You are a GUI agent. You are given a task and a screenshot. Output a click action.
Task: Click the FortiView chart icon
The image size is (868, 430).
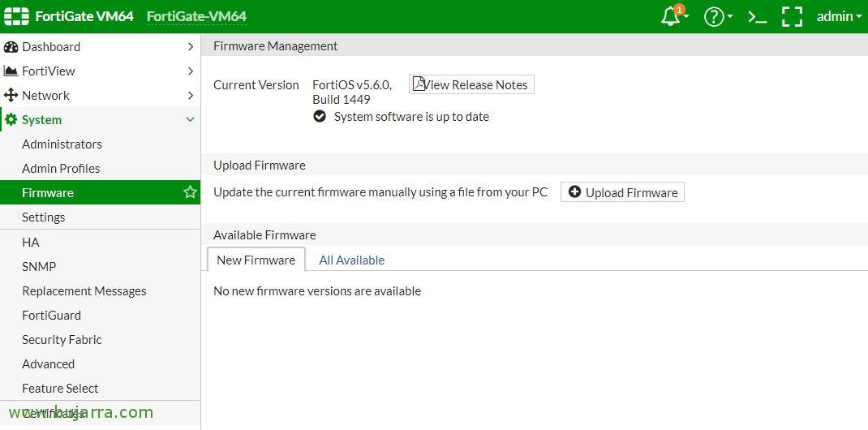[x=11, y=71]
